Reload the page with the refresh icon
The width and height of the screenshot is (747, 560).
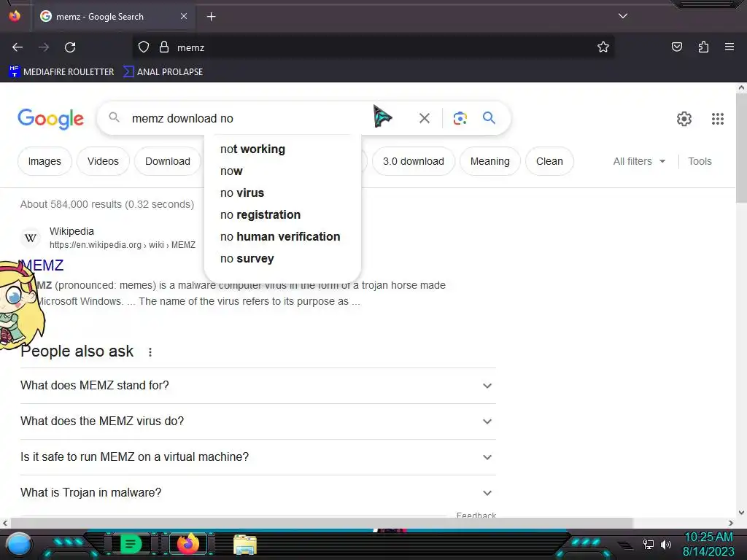(70, 47)
